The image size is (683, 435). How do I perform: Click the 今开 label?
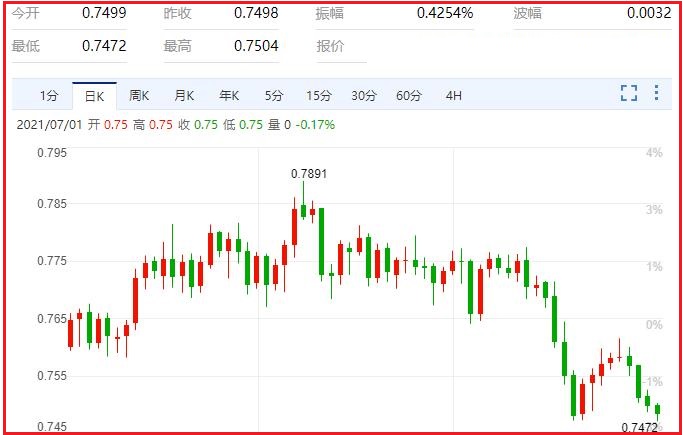[25, 13]
